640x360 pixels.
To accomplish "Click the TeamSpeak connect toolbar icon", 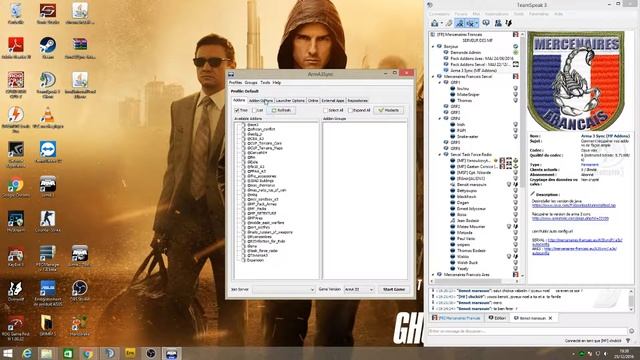I will pyautogui.click(x=435, y=23).
